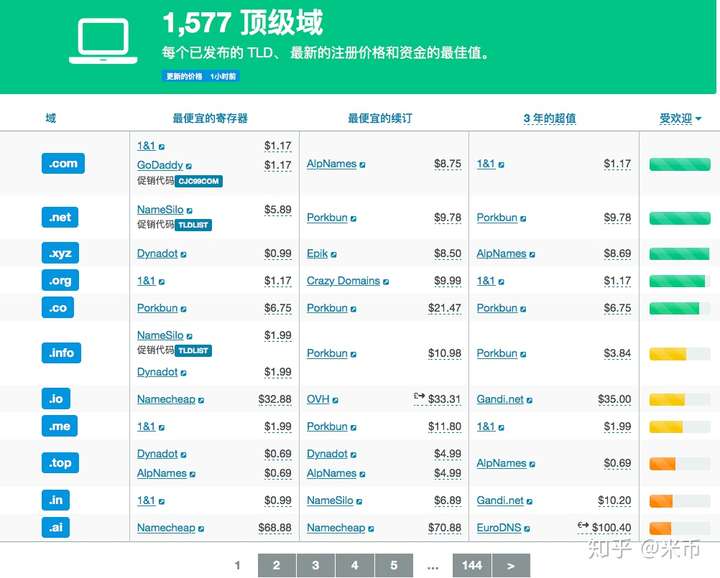Go to page 4
720x578 pixels.
click(355, 566)
